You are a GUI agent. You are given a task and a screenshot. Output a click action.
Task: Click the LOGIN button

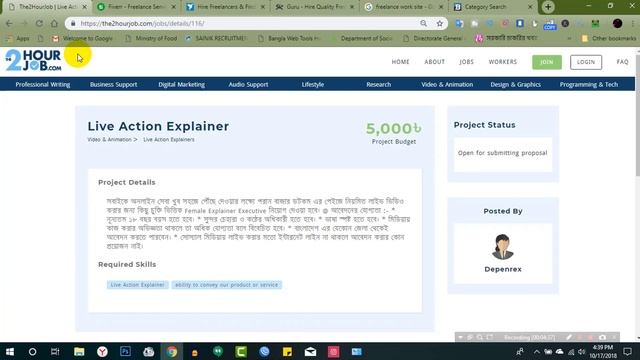[x=586, y=62]
